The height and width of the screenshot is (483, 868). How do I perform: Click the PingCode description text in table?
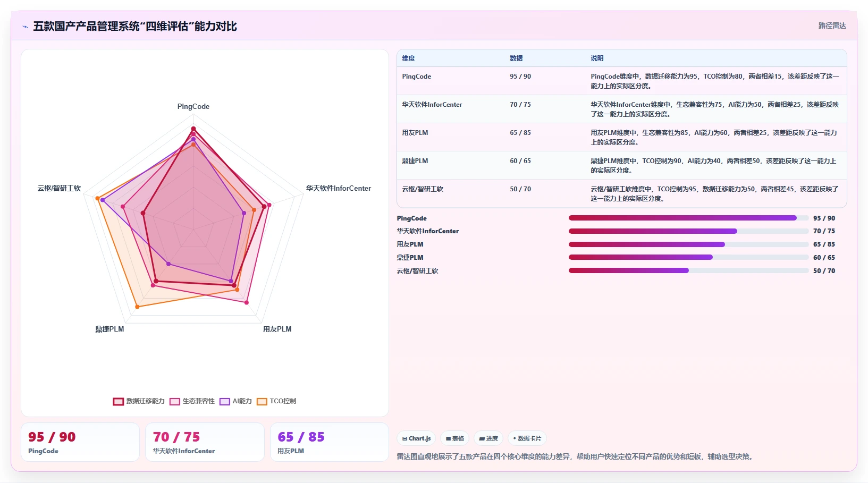click(715, 81)
